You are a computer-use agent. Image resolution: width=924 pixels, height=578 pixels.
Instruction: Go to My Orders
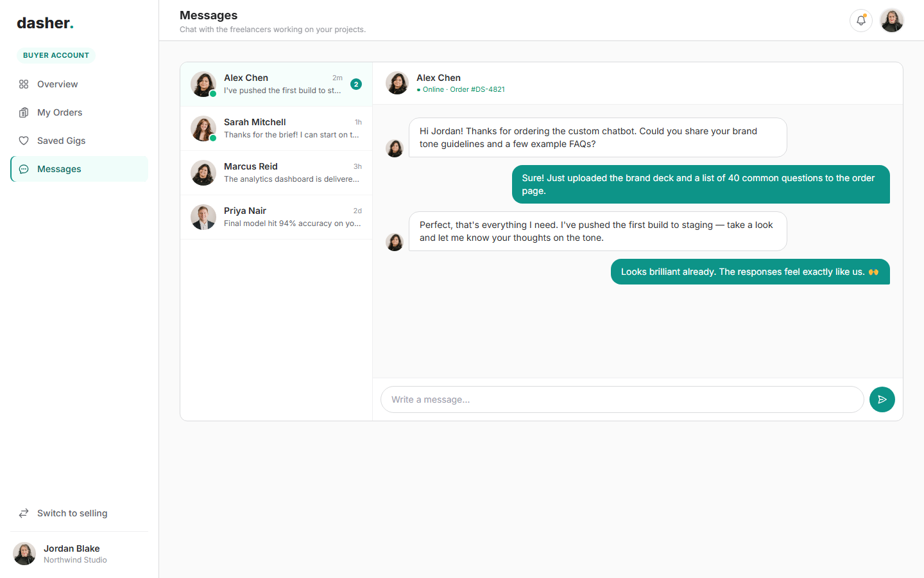click(80, 112)
